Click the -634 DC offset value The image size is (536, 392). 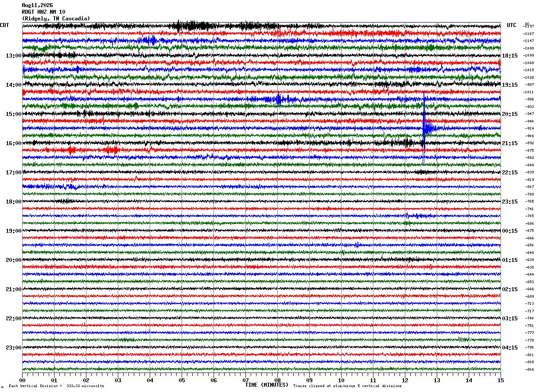coord(530,260)
